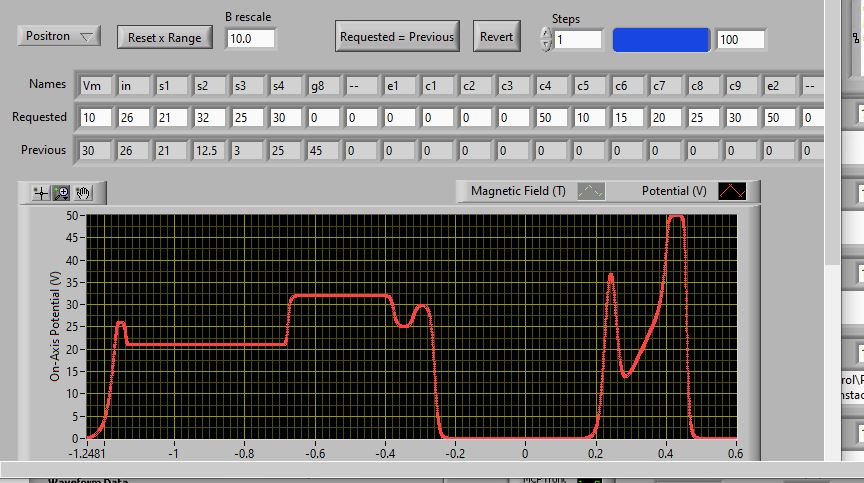The height and width of the screenshot is (483, 864).
Task: Edit Requested s4 value 30
Action: coord(286,117)
